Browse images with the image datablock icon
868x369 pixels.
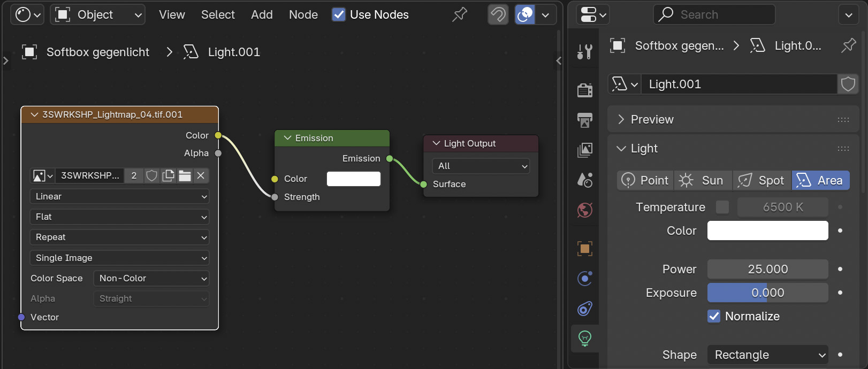(43, 175)
